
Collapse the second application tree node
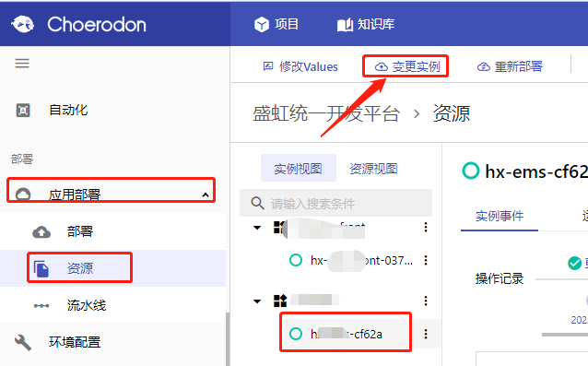point(257,301)
